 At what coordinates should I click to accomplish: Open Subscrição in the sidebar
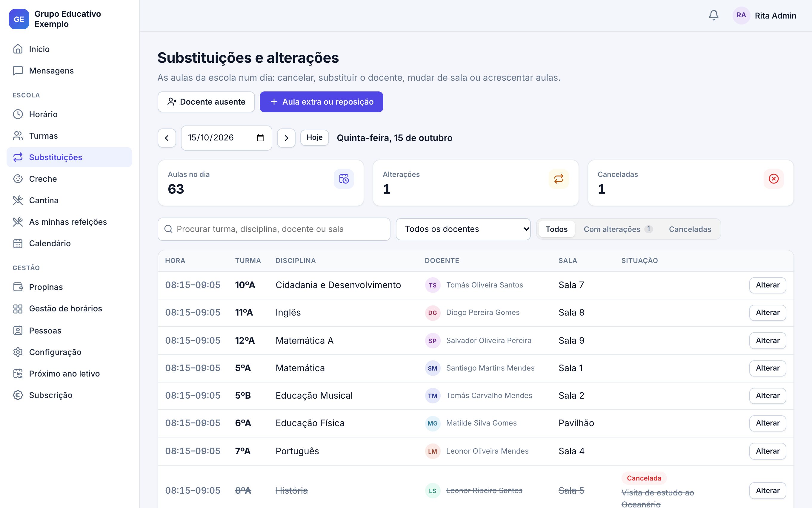(x=69, y=395)
